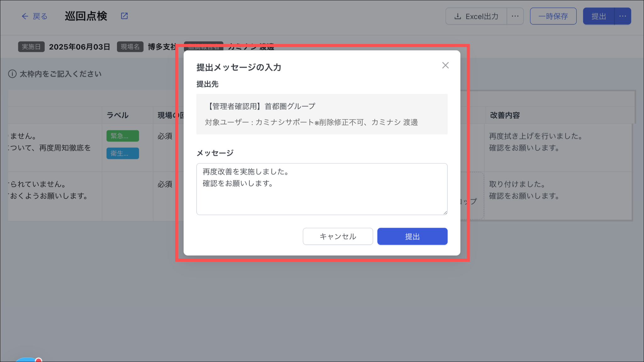Click the 一時保存 button
Viewport: 644px width, 362px height.
click(x=553, y=16)
